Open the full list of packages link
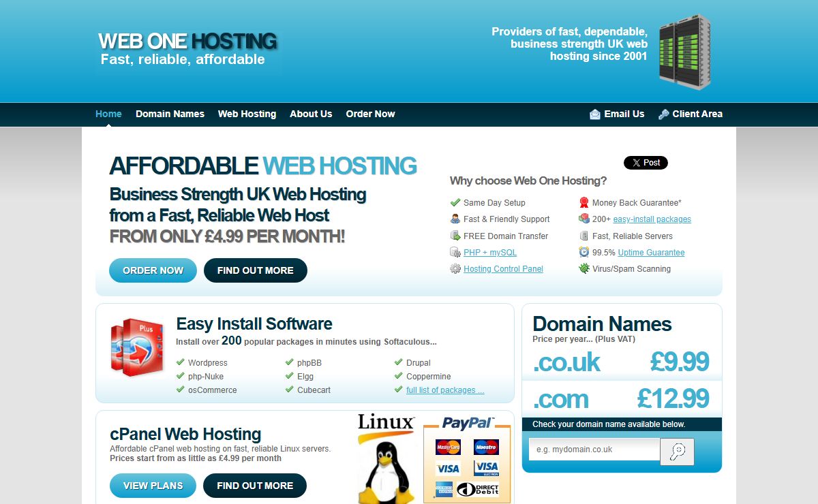818x504 pixels. pos(445,390)
